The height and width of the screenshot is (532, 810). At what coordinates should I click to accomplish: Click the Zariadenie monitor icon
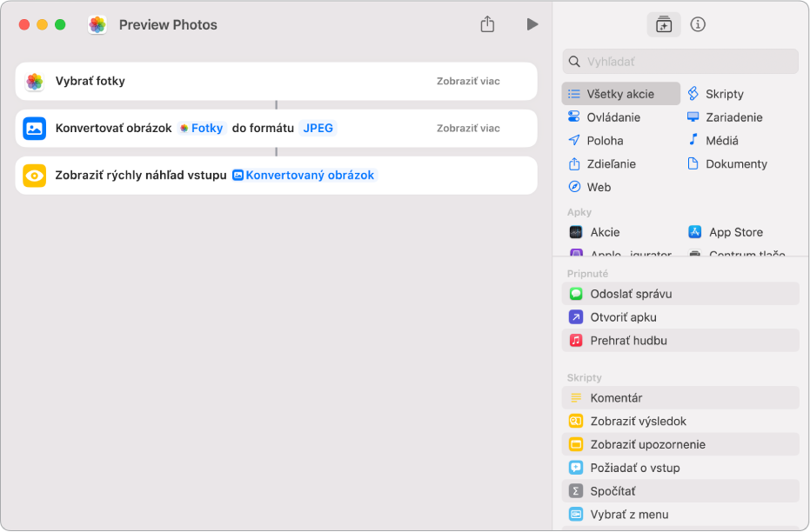(x=693, y=116)
